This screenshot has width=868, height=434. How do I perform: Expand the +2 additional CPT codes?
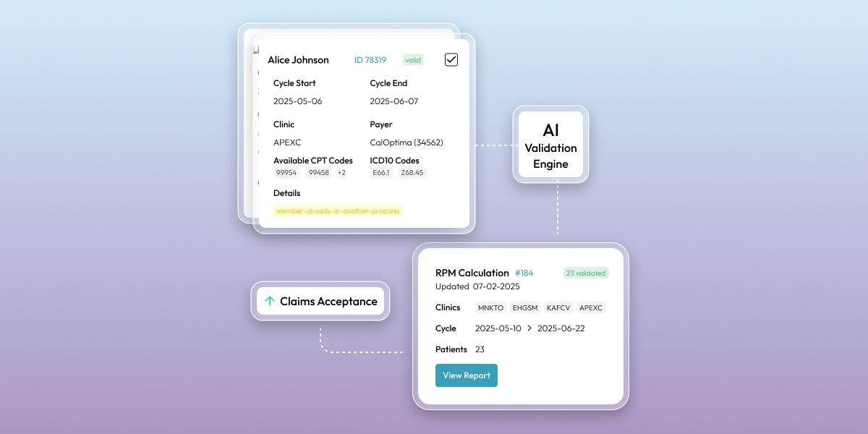click(x=342, y=172)
